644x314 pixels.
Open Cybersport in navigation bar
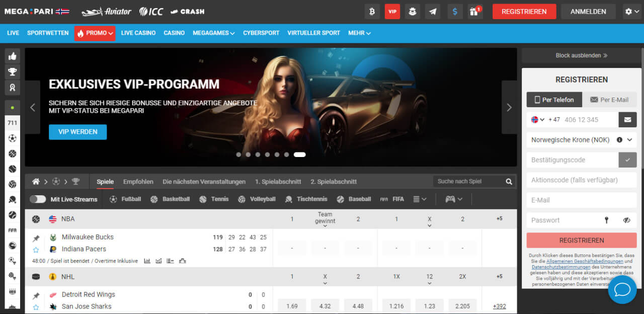tap(261, 33)
